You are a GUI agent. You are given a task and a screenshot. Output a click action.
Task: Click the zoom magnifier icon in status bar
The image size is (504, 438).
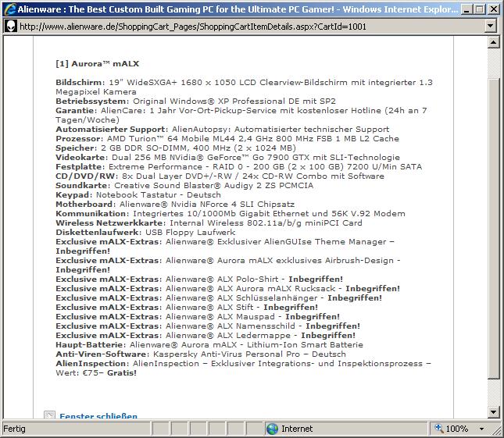coord(438,428)
